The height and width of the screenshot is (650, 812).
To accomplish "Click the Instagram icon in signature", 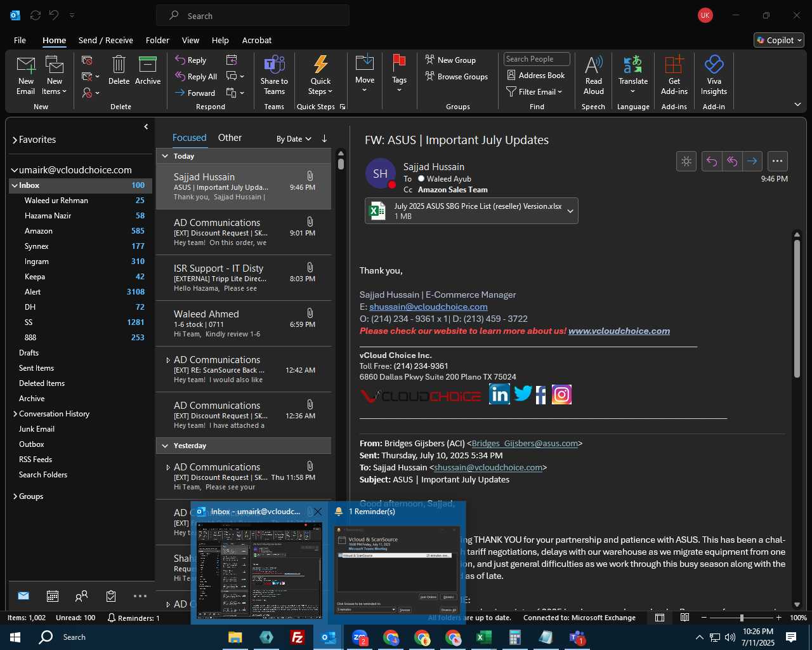I will (561, 395).
